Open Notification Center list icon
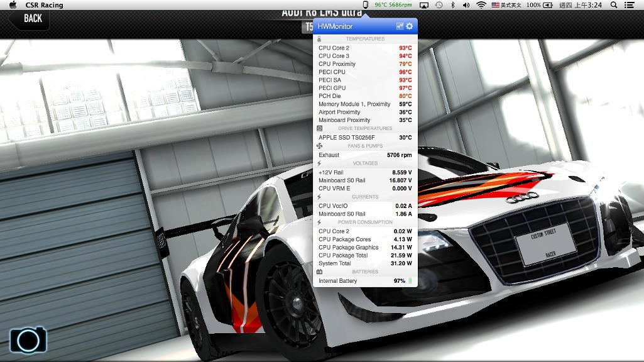Viewport: 644px width, 362px height. (x=630, y=5)
